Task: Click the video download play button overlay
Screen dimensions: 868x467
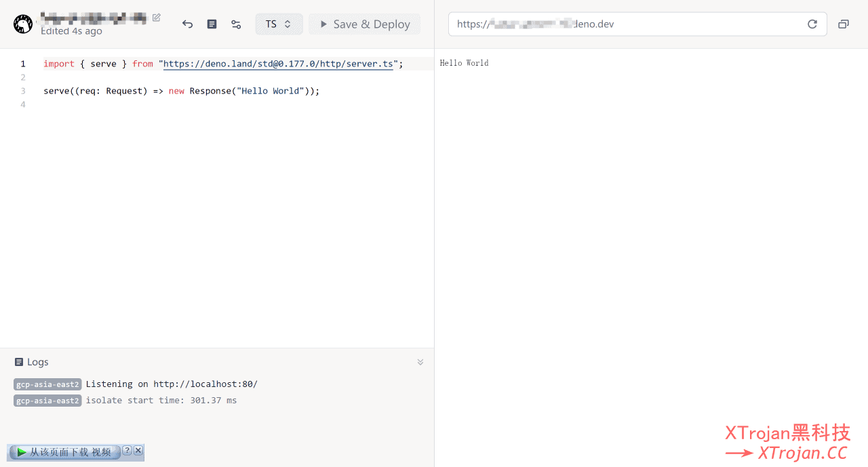Action: [65, 452]
